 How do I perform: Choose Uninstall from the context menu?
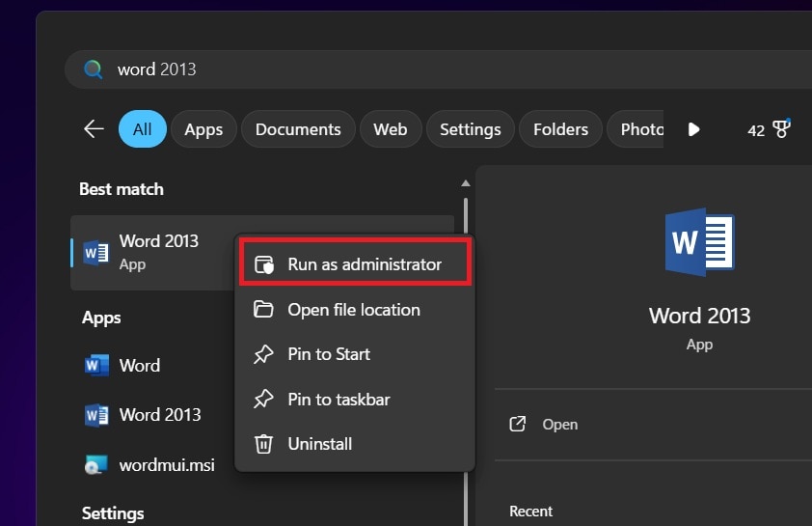click(355, 444)
